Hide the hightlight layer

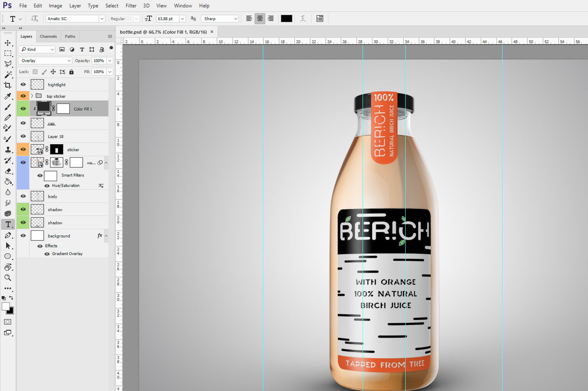23,85
